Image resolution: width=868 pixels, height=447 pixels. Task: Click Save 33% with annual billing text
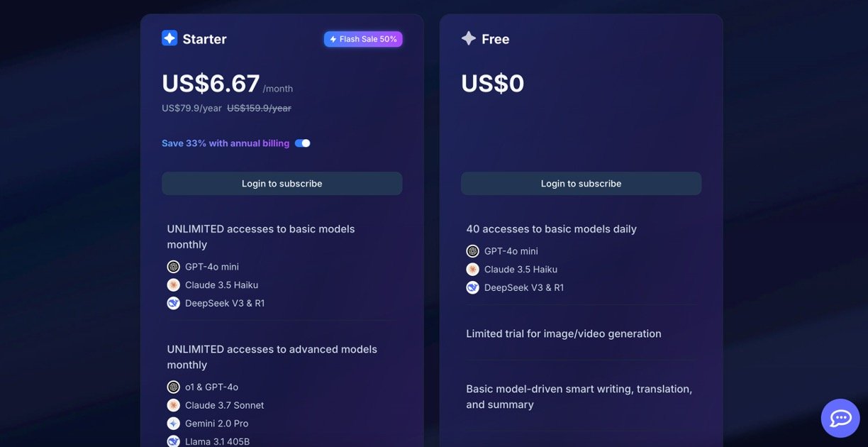point(226,143)
